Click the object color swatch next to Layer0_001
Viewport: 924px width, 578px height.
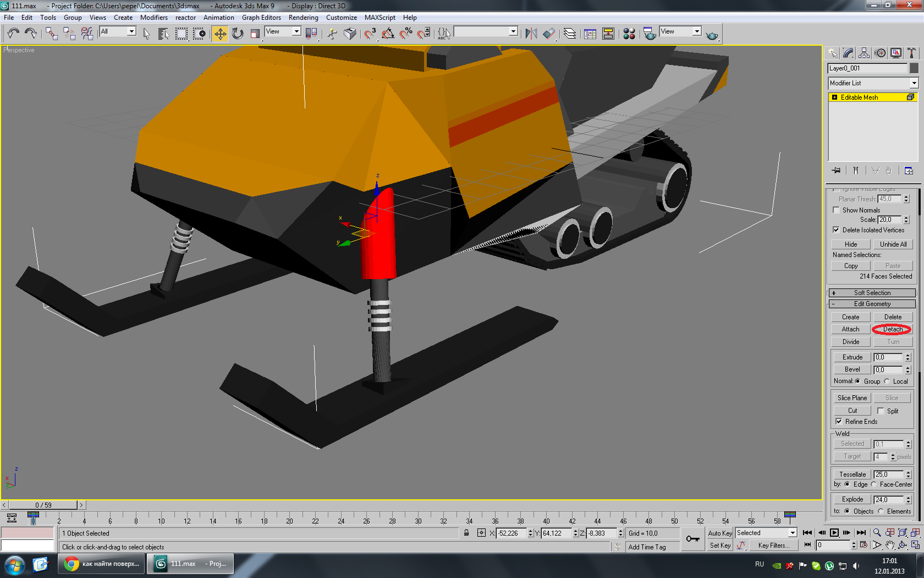pyautogui.click(x=914, y=68)
